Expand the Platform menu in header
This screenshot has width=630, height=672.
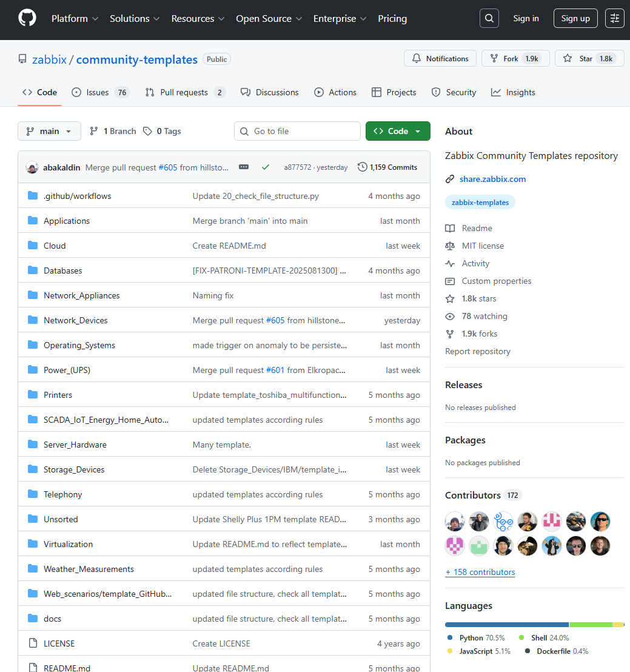point(75,19)
